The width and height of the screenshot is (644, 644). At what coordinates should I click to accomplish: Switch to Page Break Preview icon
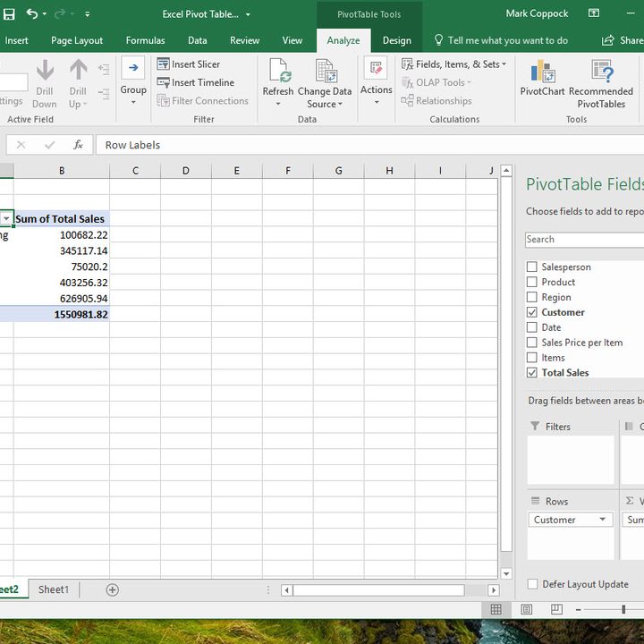coord(556,609)
